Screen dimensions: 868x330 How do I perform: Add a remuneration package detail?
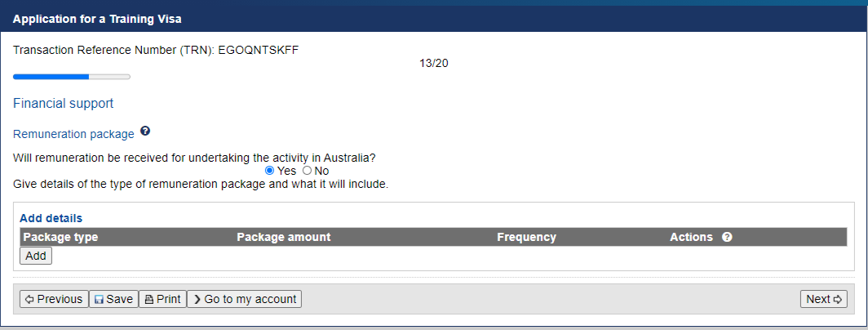pyautogui.click(x=36, y=256)
